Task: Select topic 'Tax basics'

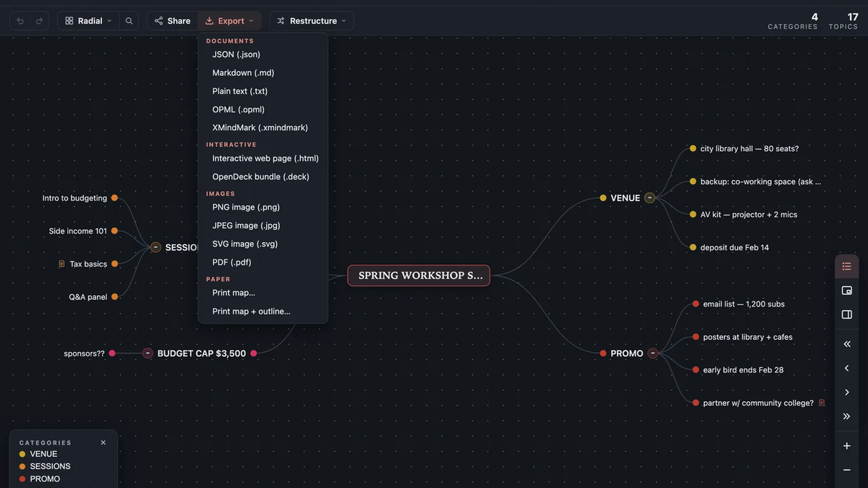Action: pos(88,264)
